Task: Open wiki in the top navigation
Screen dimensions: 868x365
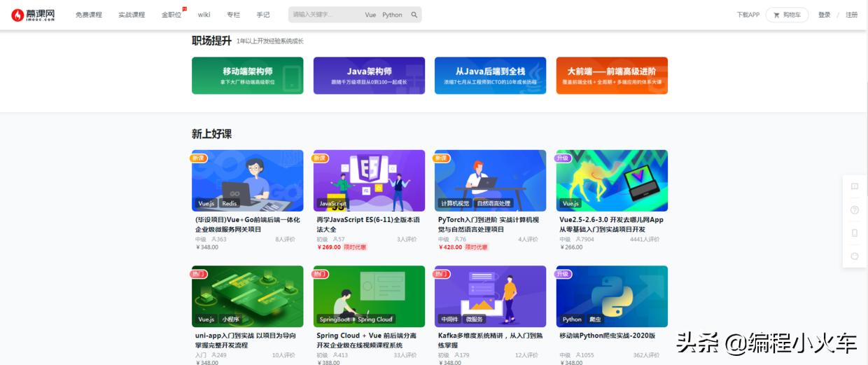Action: (x=204, y=15)
